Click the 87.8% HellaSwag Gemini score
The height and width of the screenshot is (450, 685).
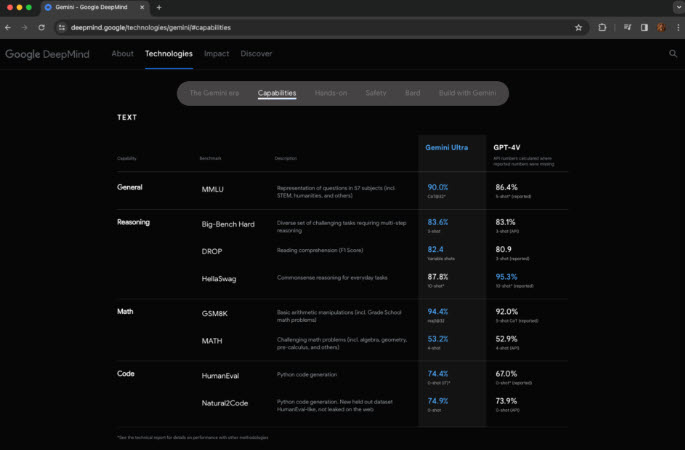[x=438, y=277]
